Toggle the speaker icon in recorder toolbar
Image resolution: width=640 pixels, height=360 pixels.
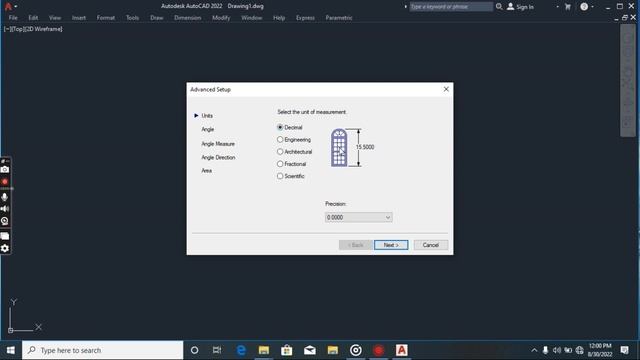[5, 209]
